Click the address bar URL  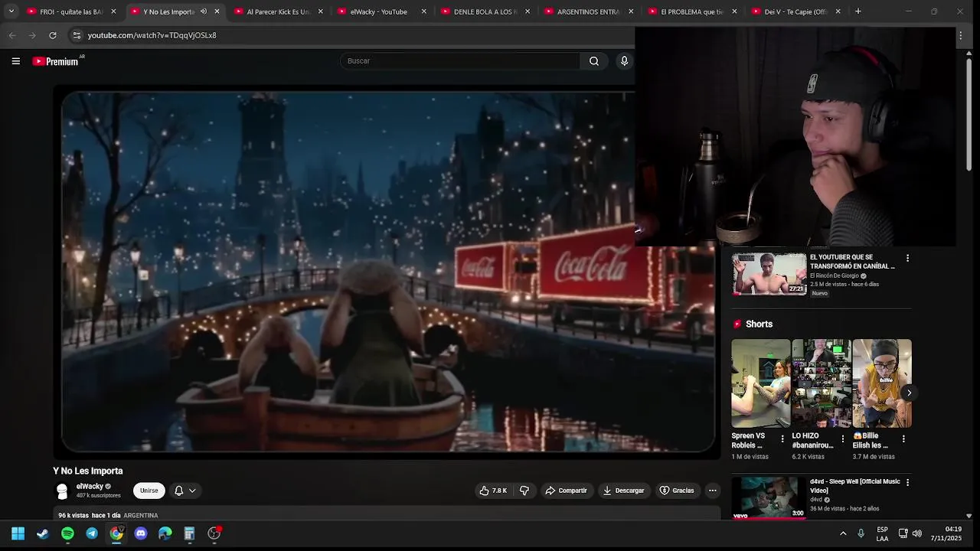[152, 35]
